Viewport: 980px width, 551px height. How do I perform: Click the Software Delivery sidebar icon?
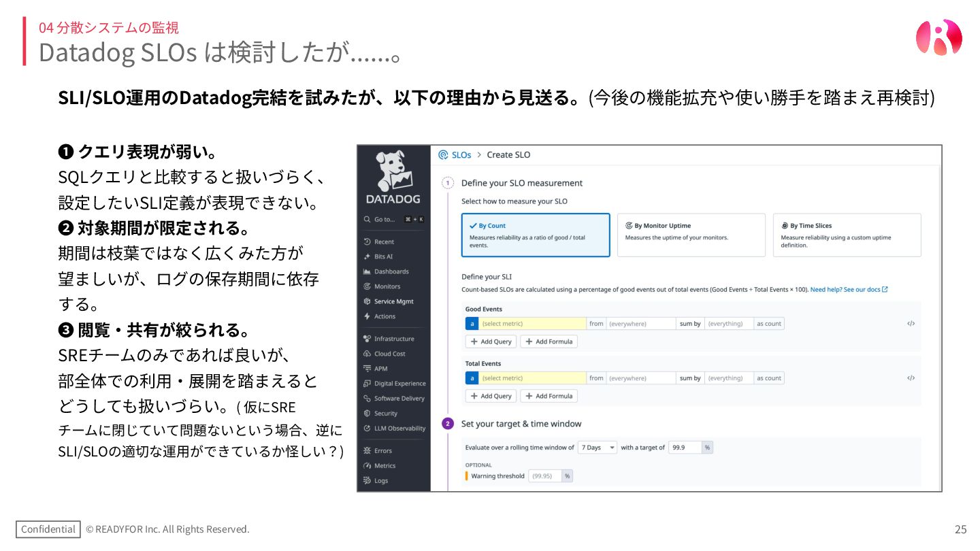coord(367,399)
